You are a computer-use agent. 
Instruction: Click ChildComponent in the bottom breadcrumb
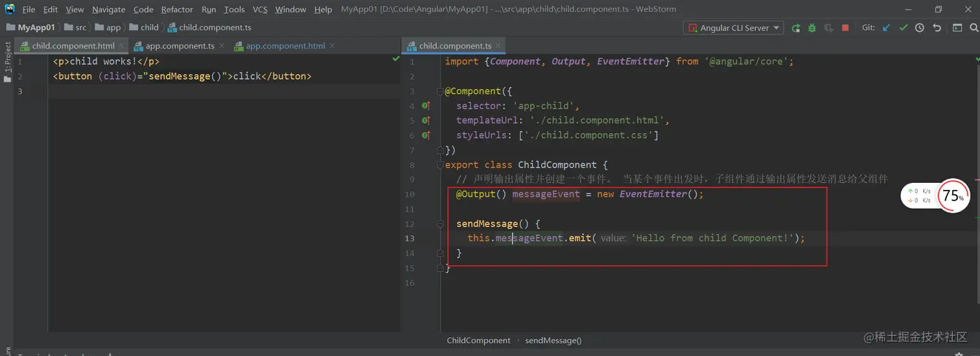(x=478, y=340)
